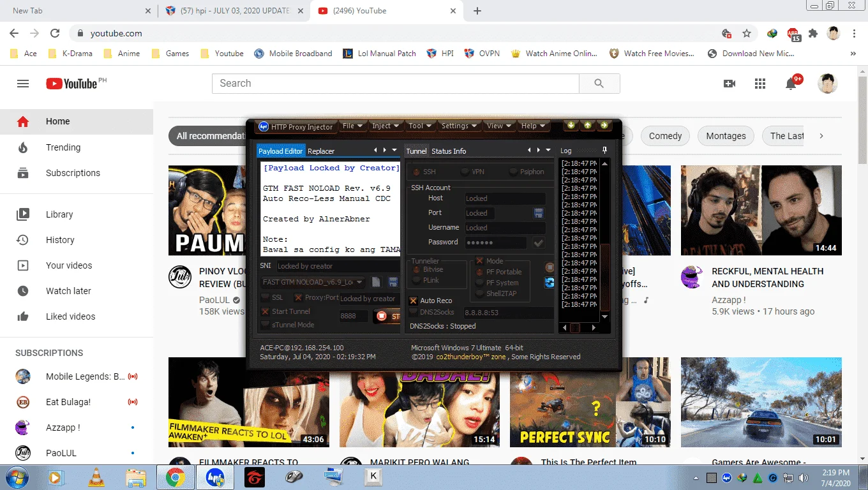This screenshot has width=868, height=490.
Task: Toggle the Start Tunnel checkbox
Action: click(266, 311)
